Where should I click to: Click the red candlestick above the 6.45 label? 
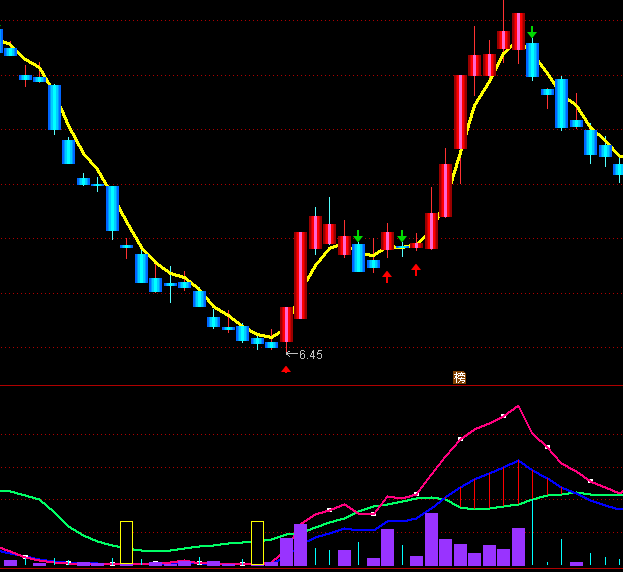286,325
